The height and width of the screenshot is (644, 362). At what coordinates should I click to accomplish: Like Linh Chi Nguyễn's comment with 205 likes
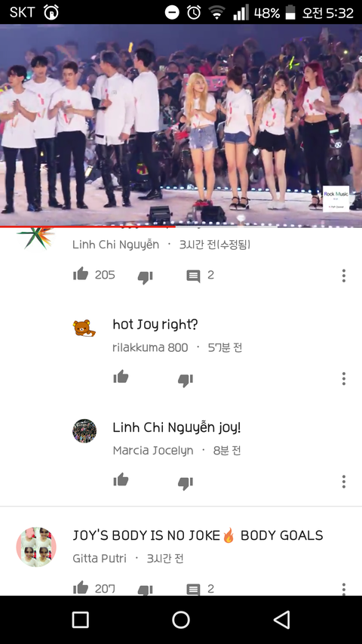(x=81, y=274)
